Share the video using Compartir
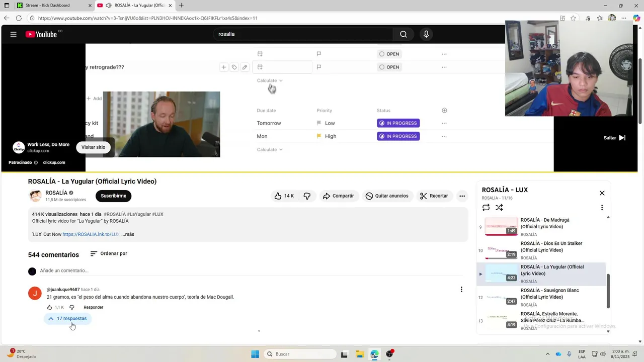644x362 pixels. (339, 196)
